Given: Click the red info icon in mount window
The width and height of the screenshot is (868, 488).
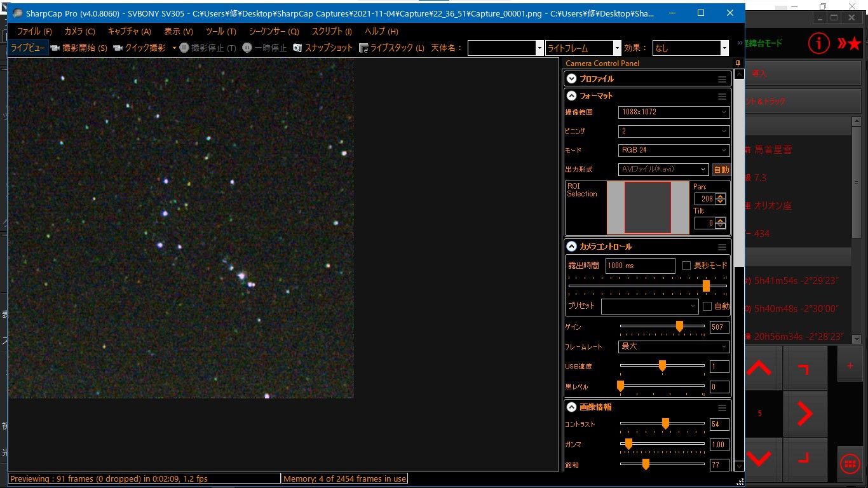Looking at the screenshot, I should pyautogui.click(x=819, y=43).
